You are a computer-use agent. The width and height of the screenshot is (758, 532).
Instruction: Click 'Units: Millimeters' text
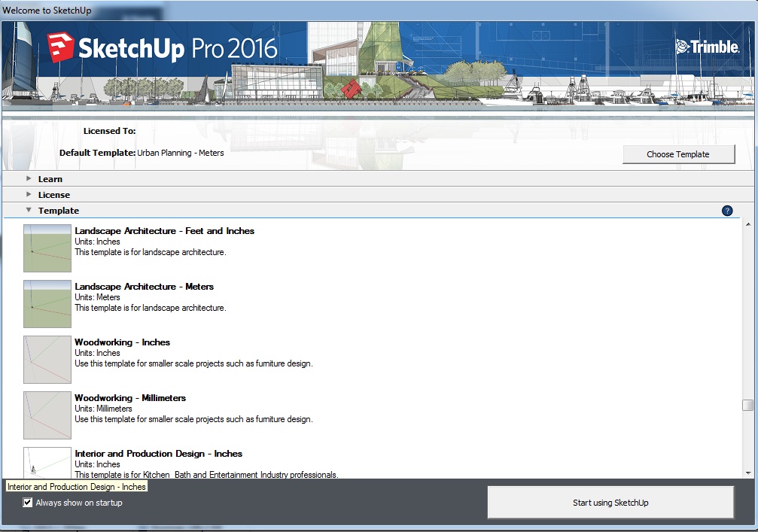(103, 409)
